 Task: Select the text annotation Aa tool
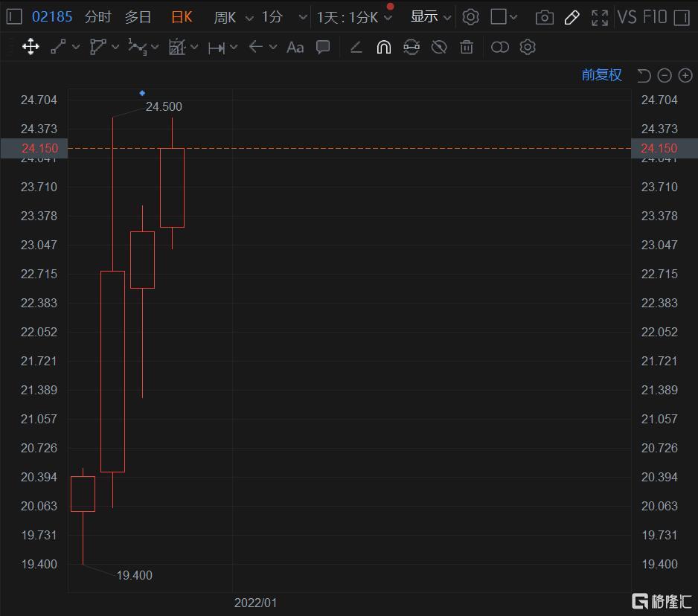pos(295,47)
